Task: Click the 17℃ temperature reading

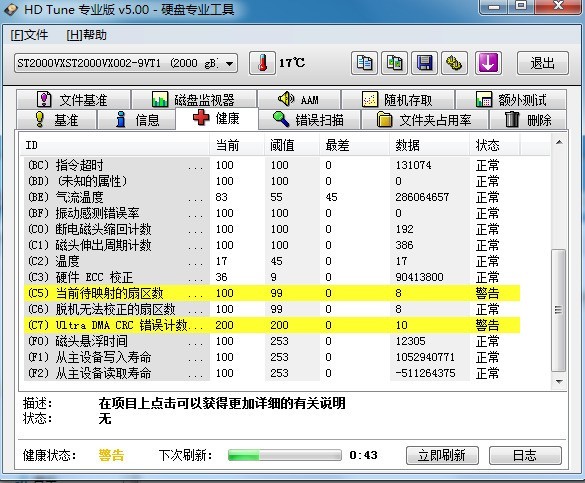Action: 292,63
